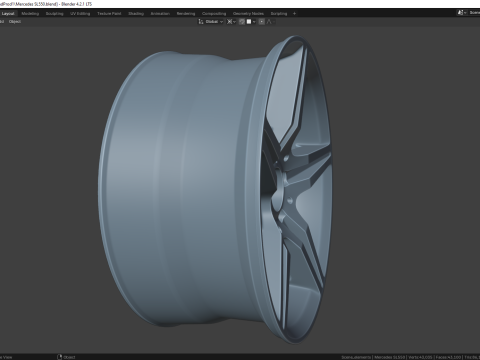Click the Verts count in status bar
Image resolution: width=480 pixels, height=360 pixels.
(421, 357)
